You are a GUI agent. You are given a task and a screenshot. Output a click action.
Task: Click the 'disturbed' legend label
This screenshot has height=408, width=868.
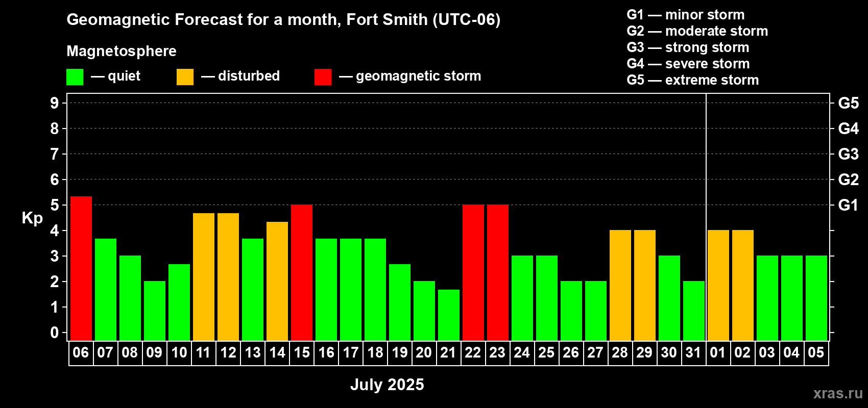click(249, 76)
